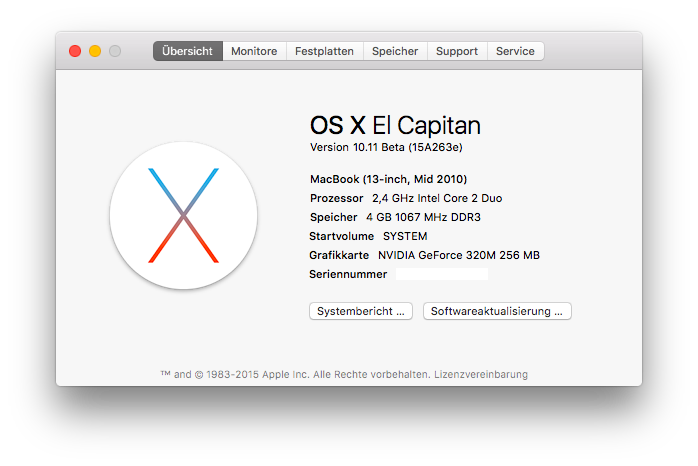Click MacBook (13-inch, Mid 2010) text
This screenshot has width=698, height=466.
pyautogui.click(x=389, y=179)
